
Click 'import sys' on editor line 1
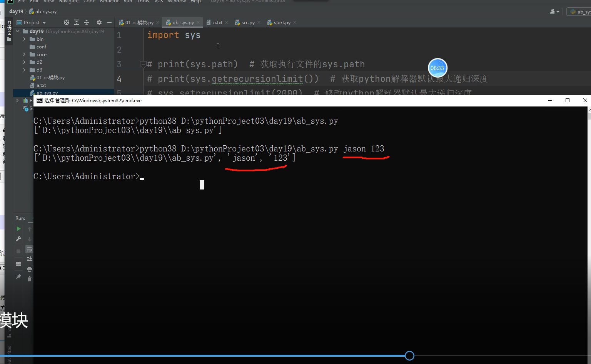[x=174, y=35]
